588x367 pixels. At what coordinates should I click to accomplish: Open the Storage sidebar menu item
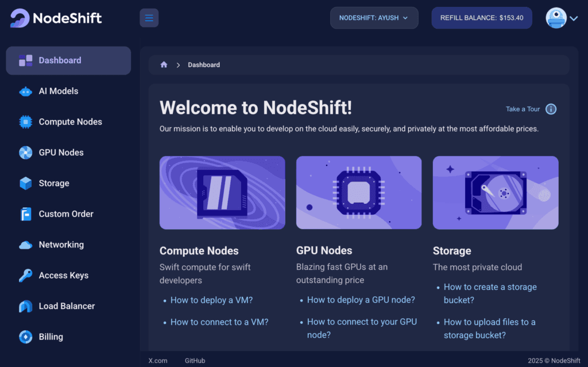coord(68,183)
